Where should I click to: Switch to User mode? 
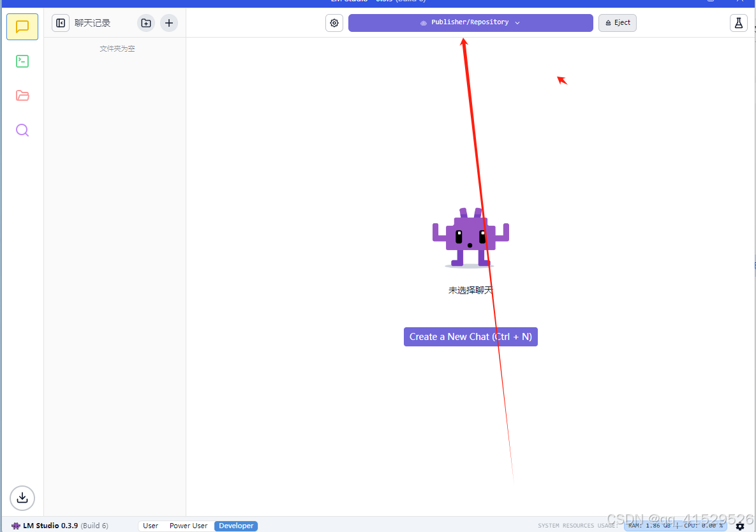(x=151, y=526)
